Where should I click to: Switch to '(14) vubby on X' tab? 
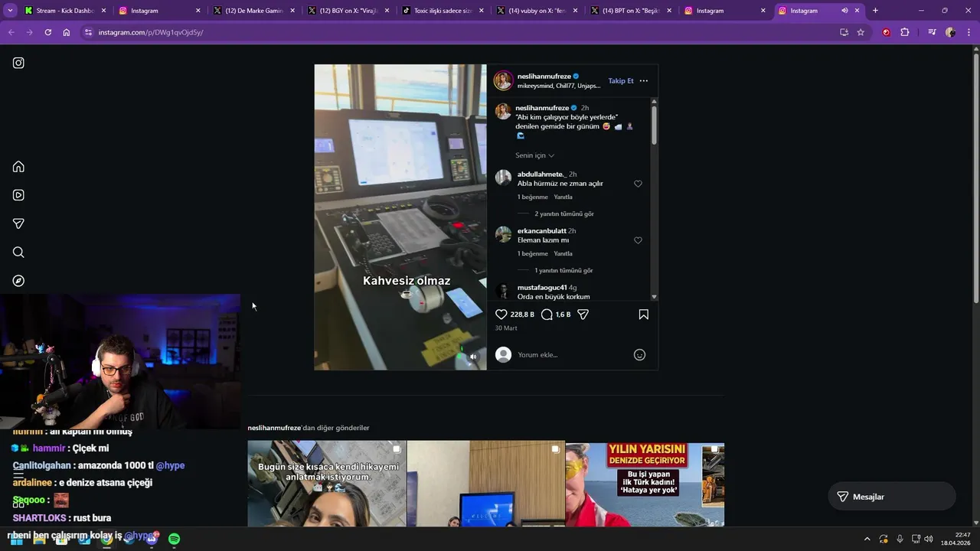[x=537, y=11]
